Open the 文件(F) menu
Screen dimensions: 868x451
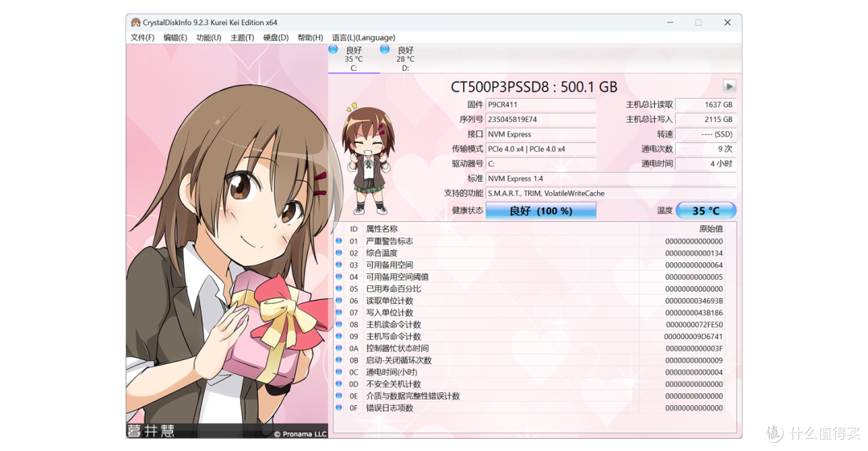tap(142, 38)
